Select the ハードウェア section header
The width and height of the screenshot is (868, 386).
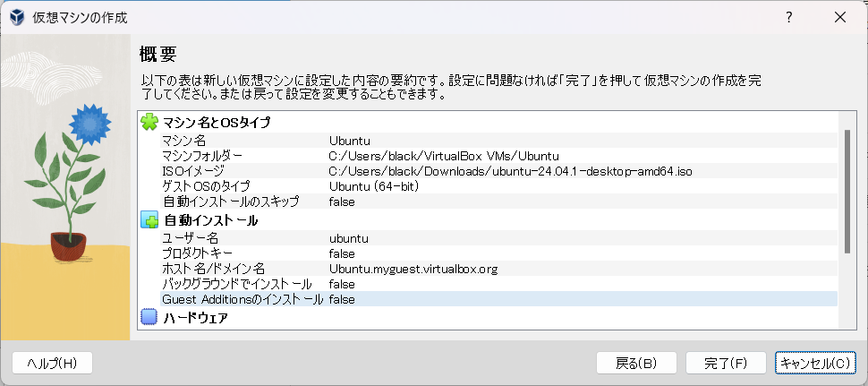pos(195,317)
